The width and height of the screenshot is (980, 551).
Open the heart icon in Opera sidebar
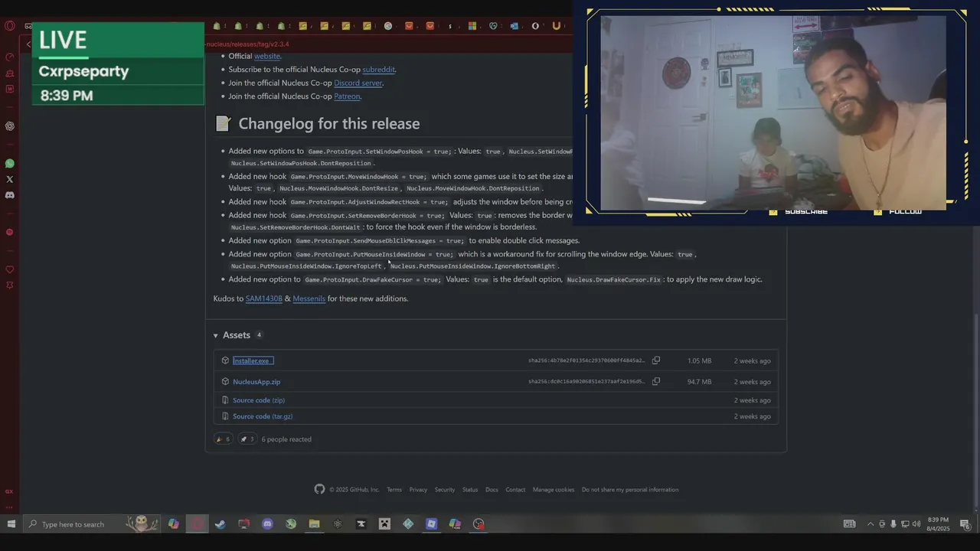pyautogui.click(x=10, y=269)
